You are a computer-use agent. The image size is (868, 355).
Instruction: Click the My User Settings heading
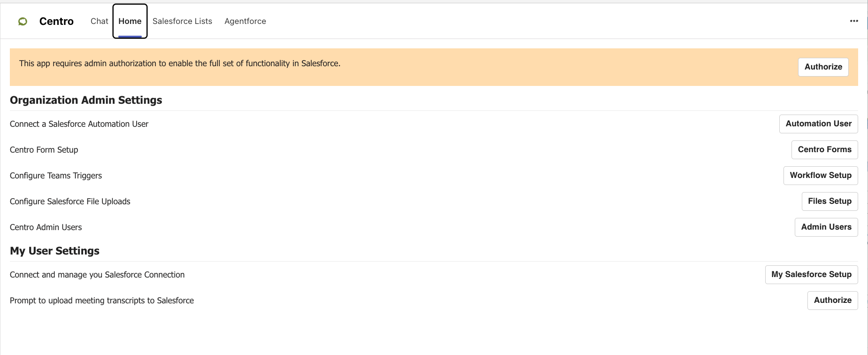point(54,251)
